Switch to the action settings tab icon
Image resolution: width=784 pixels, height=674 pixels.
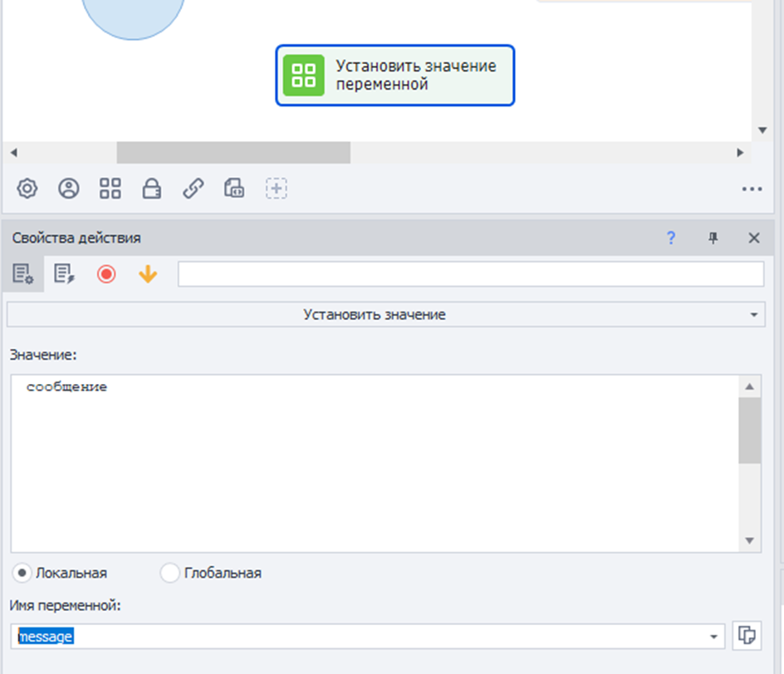[23, 273]
